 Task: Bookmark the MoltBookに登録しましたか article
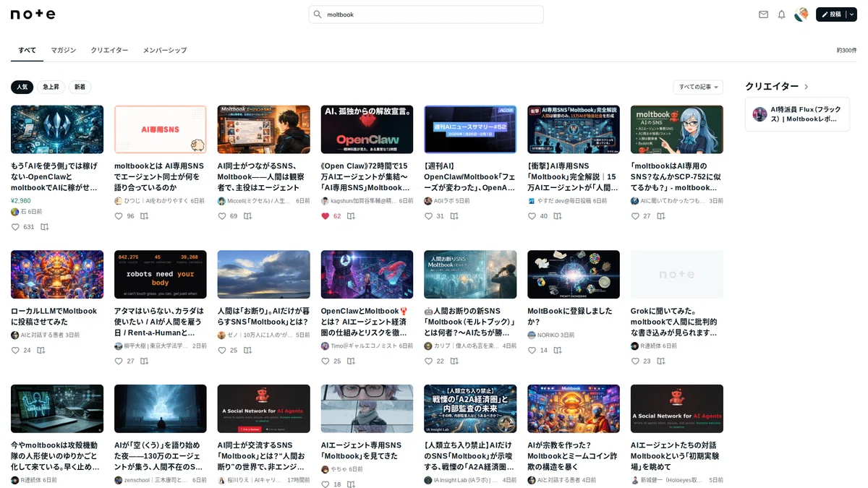[558, 351]
